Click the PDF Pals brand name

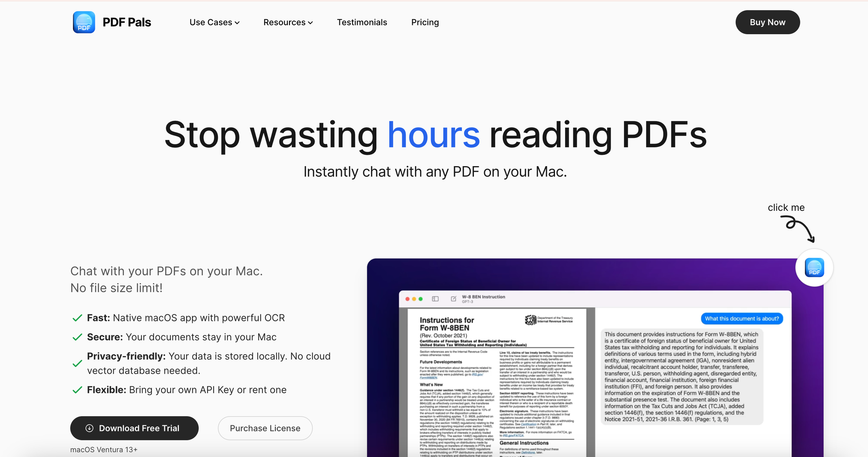127,22
